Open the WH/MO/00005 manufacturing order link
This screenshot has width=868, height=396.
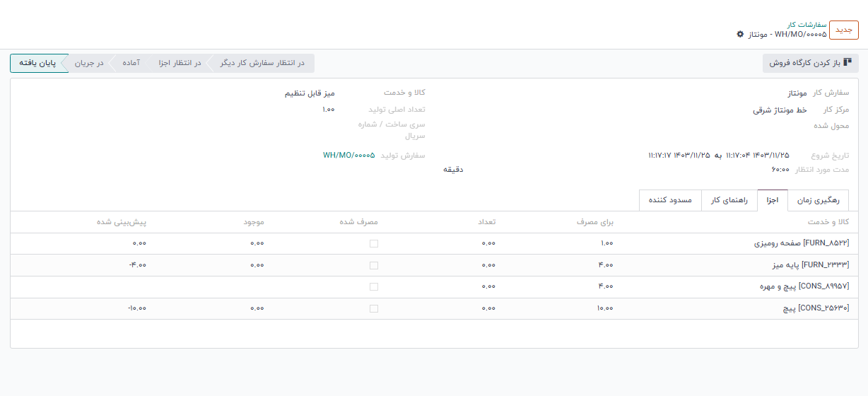348,155
